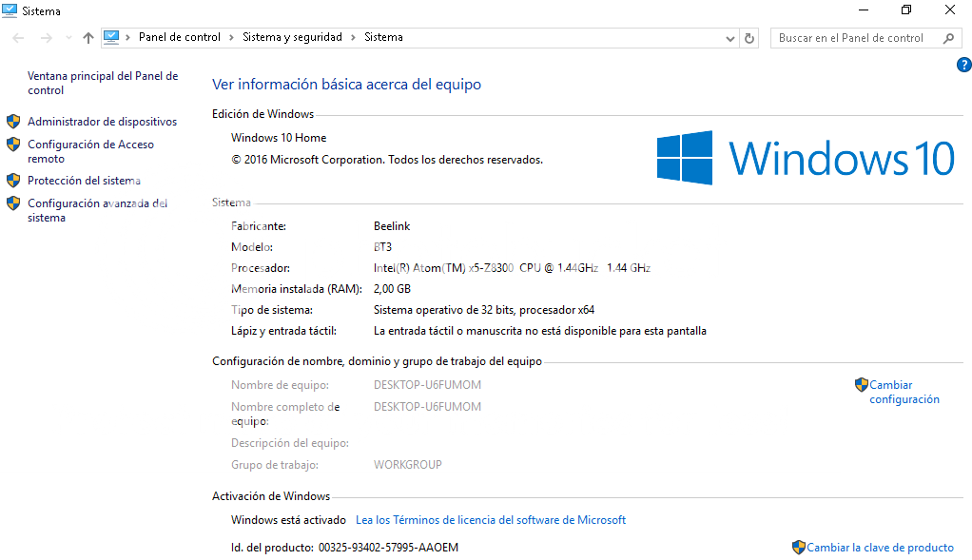Open the recent locations dropdown arrow
Screen dimensions: 972x560
68,38
